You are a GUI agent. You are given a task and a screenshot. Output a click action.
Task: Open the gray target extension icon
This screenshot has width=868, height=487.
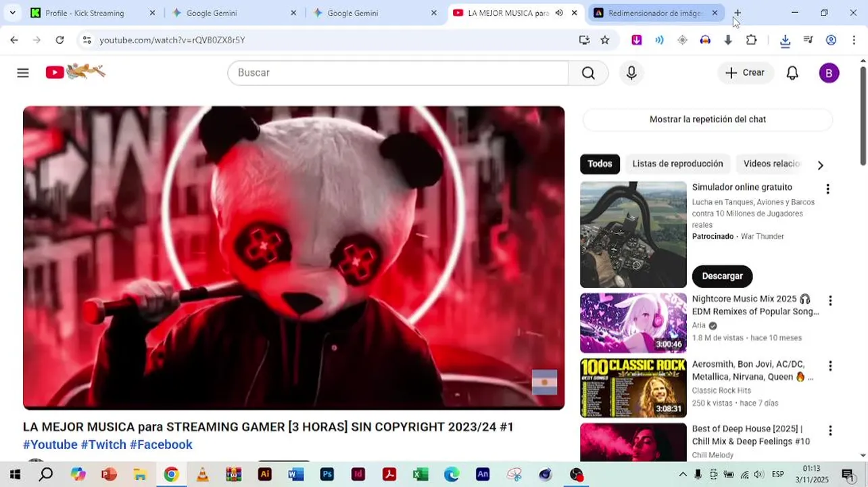pyautogui.click(x=682, y=40)
